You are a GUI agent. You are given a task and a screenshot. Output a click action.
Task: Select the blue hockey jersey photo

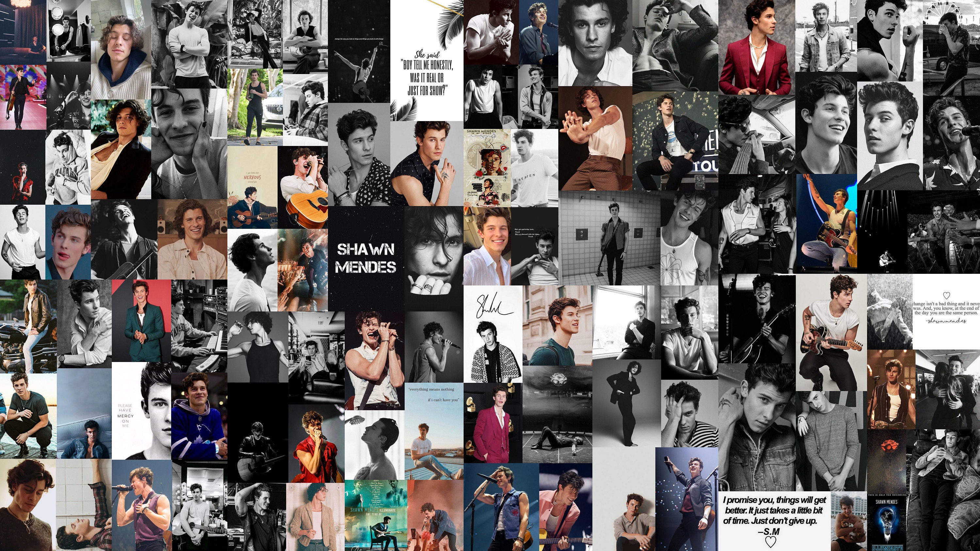pos(199,417)
